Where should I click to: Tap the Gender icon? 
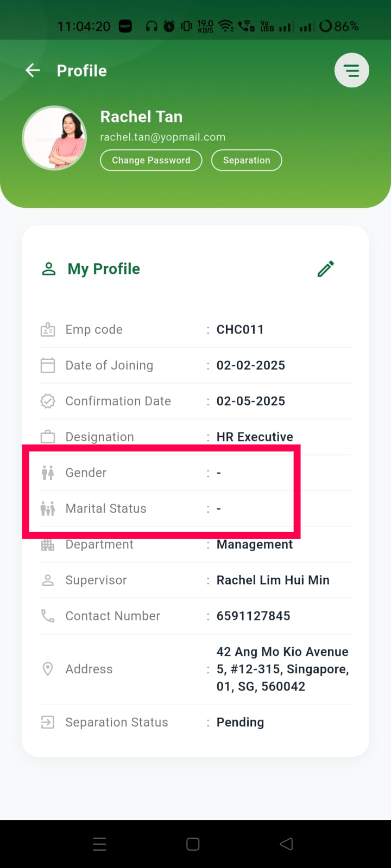pyautogui.click(x=48, y=473)
